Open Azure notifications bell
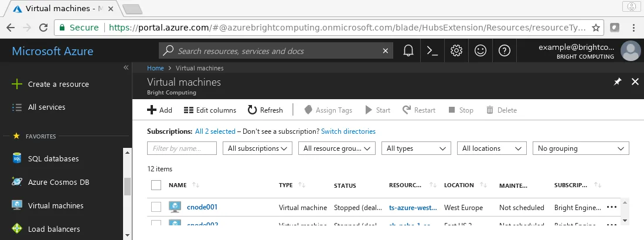 (408, 50)
